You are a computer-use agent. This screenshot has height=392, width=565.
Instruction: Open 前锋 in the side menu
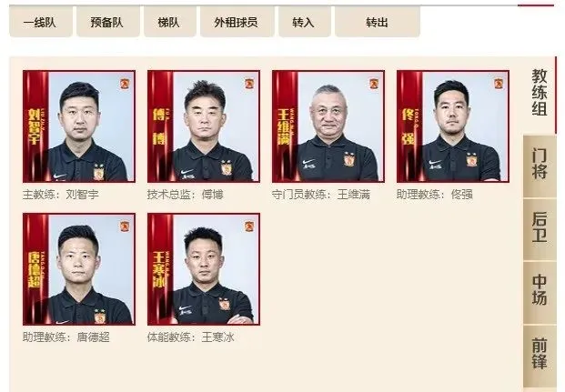tap(540, 354)
